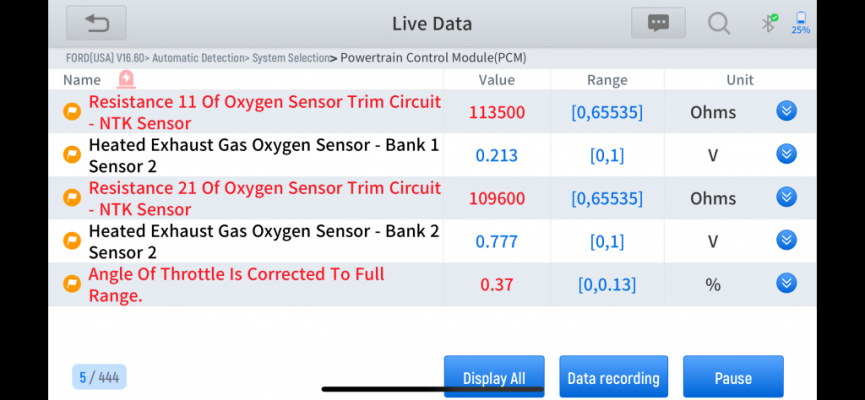Click the value 113500
The height and width of the screenshot is (400, 865).
(x=496, y=112)
